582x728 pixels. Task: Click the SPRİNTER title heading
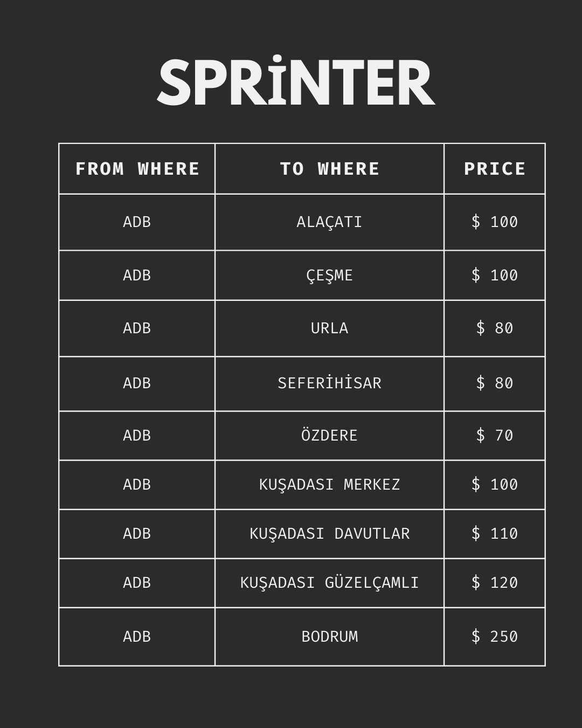[296, 81]
